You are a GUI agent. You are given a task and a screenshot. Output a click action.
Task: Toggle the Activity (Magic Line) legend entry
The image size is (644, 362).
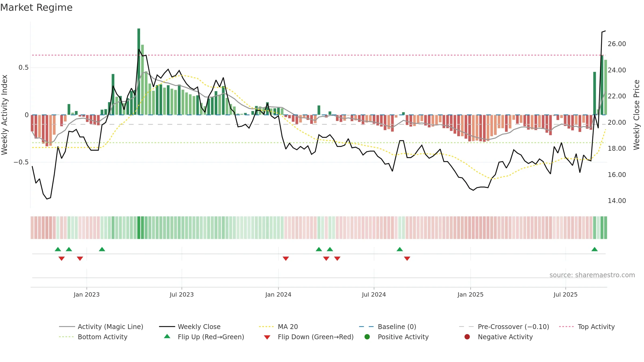coord(101,327)
